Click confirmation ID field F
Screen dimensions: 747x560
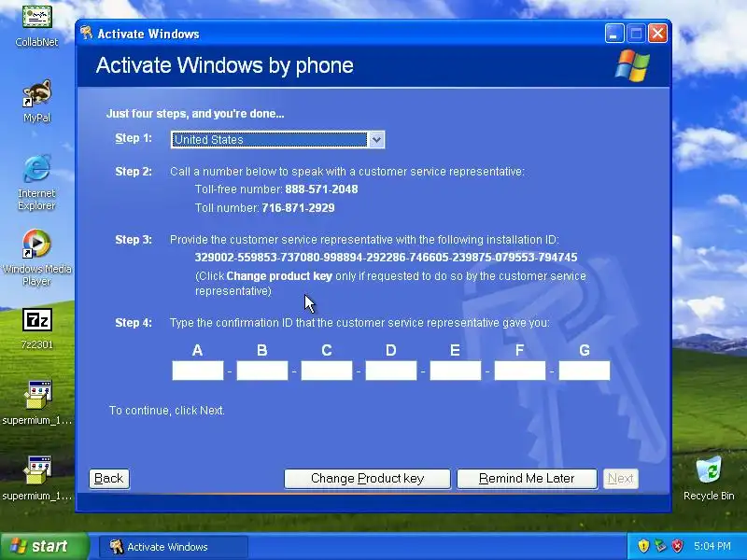tap(520, 371)
